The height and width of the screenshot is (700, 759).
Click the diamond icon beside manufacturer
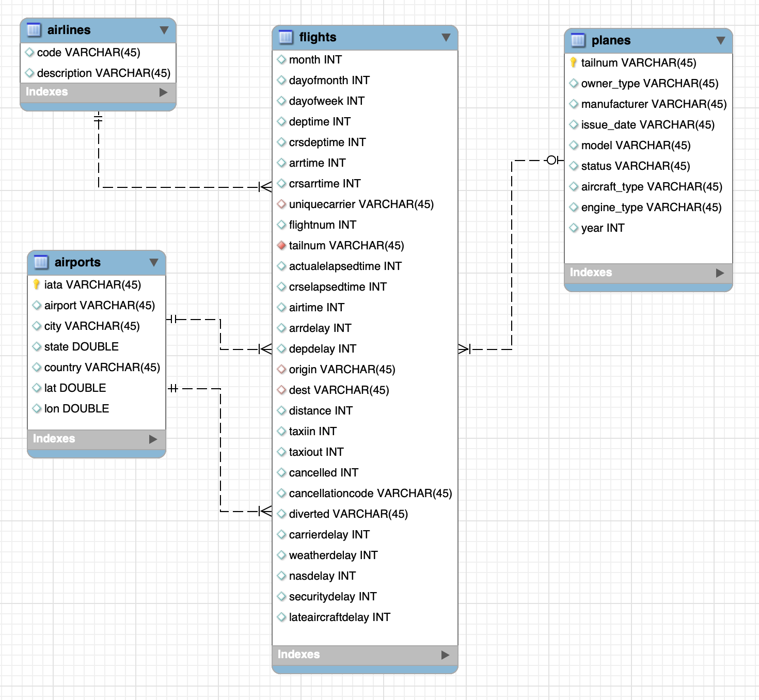(x=574, y=104)
